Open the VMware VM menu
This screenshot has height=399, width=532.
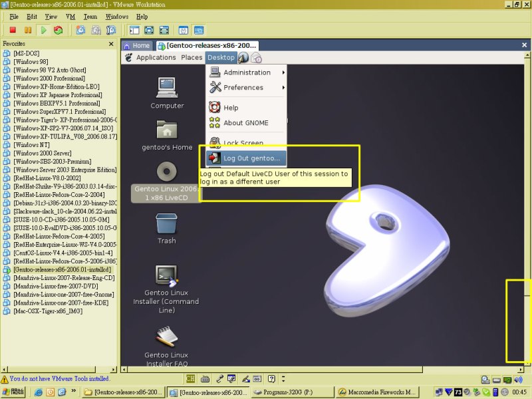(70, 16)
